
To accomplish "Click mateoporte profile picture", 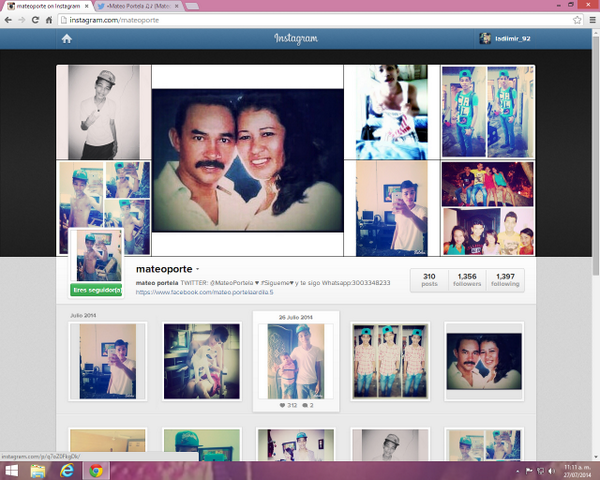I will click(96, 255).
